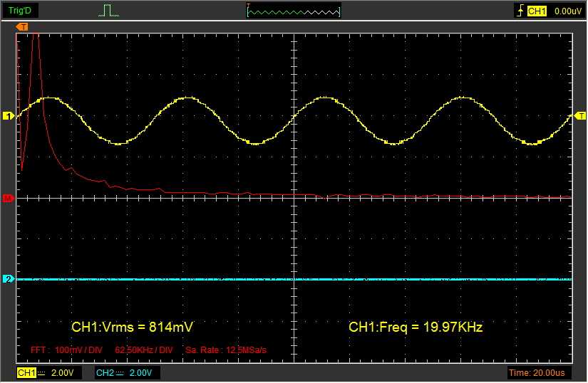588x383 pixels.
Task: Click the orange horizontal trigger position marker
Action: tap(22, 26)
